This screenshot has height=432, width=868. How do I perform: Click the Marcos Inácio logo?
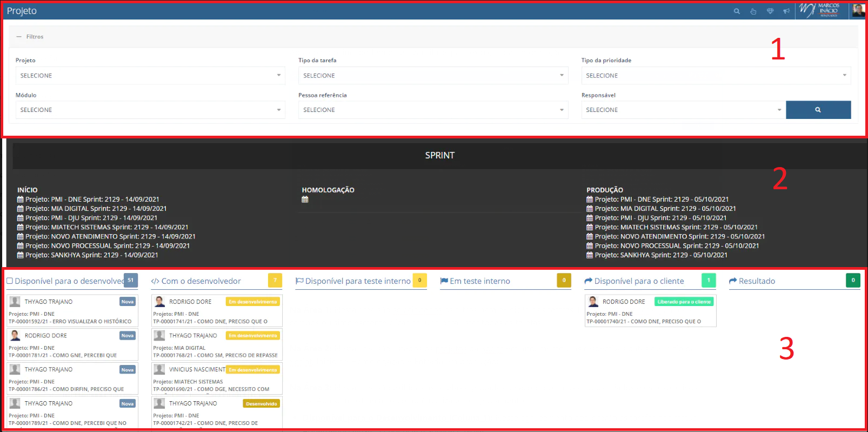point(819,10)
